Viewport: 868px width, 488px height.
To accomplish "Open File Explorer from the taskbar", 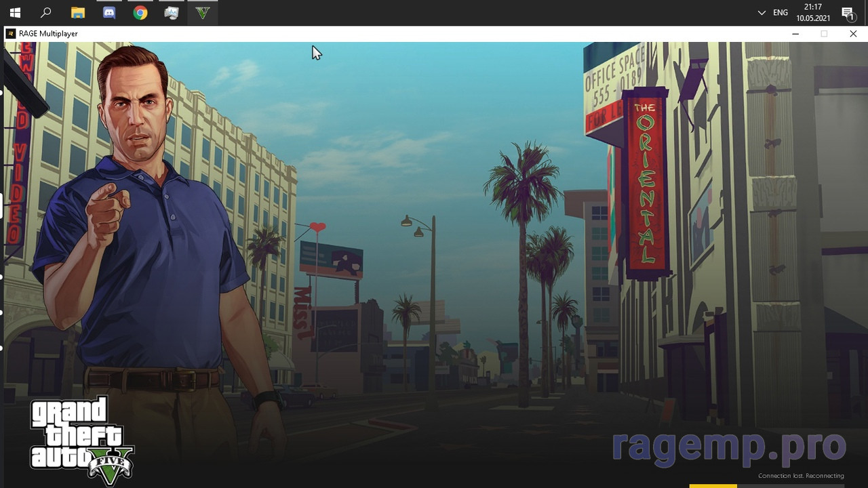I will pos(78,12).
